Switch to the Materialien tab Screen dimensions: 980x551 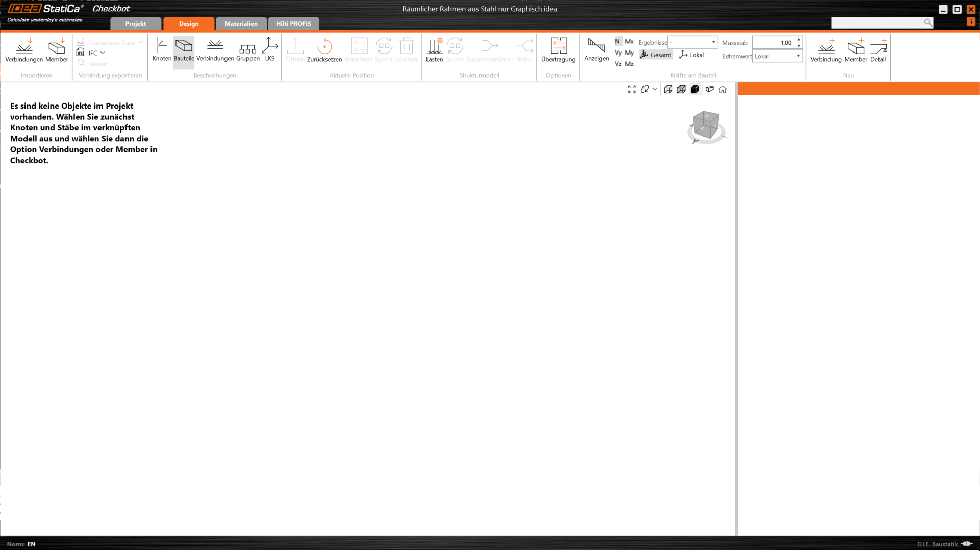coord(241,24)
